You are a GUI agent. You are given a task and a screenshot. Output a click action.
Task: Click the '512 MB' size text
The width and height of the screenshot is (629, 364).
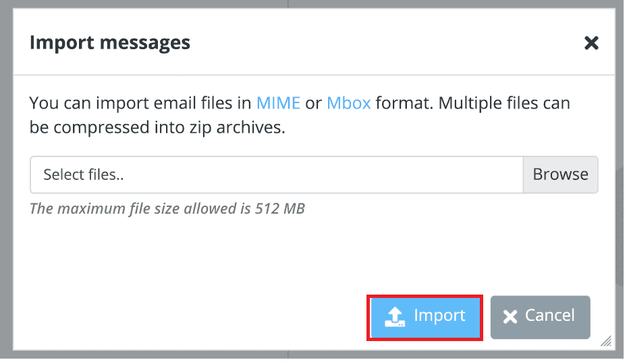tap(280, 208)
